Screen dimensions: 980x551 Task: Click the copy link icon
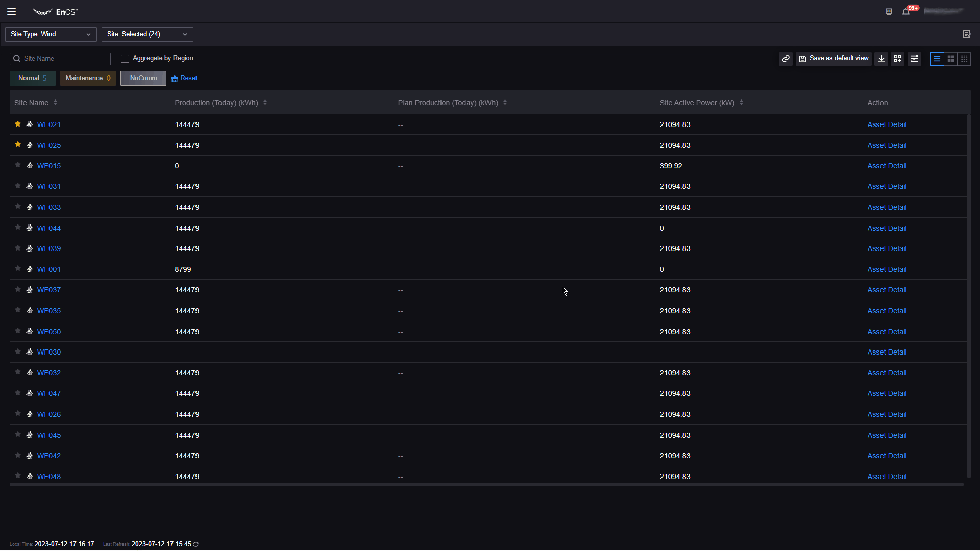(786, 59)
